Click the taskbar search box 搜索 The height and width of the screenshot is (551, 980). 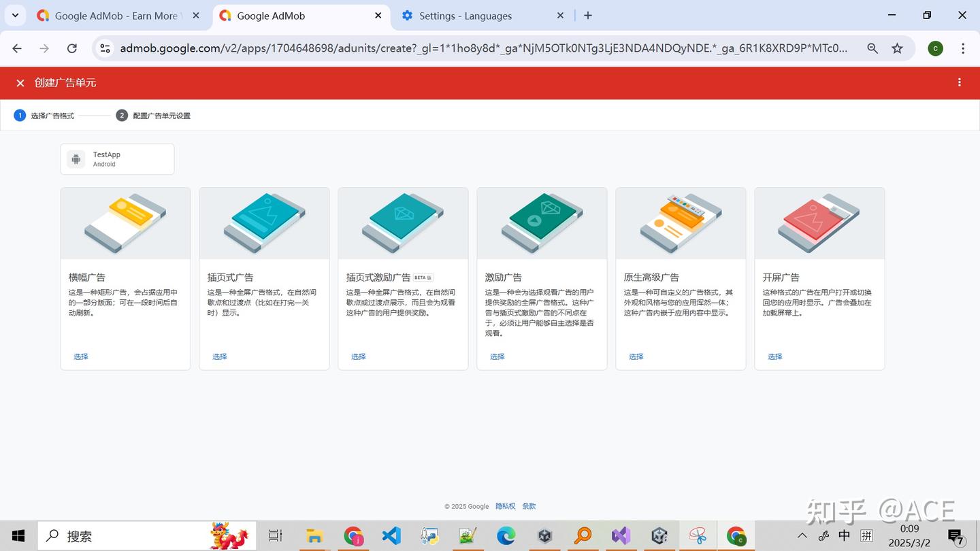(x=147, y=536)
